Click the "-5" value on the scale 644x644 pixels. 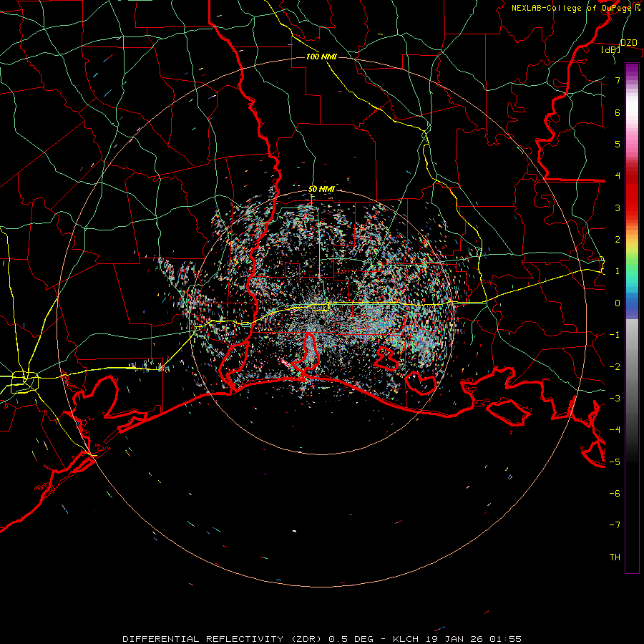tap(615, 462)
